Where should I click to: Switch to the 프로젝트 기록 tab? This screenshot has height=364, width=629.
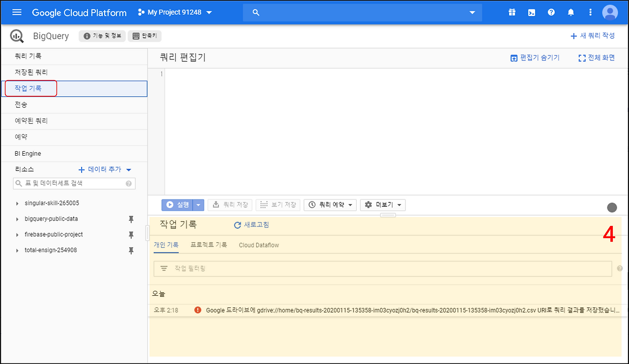pos(209,245)
